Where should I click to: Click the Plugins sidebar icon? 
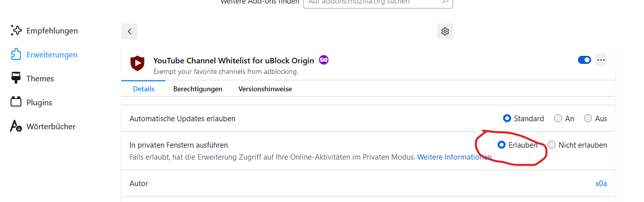click(16, 102)
